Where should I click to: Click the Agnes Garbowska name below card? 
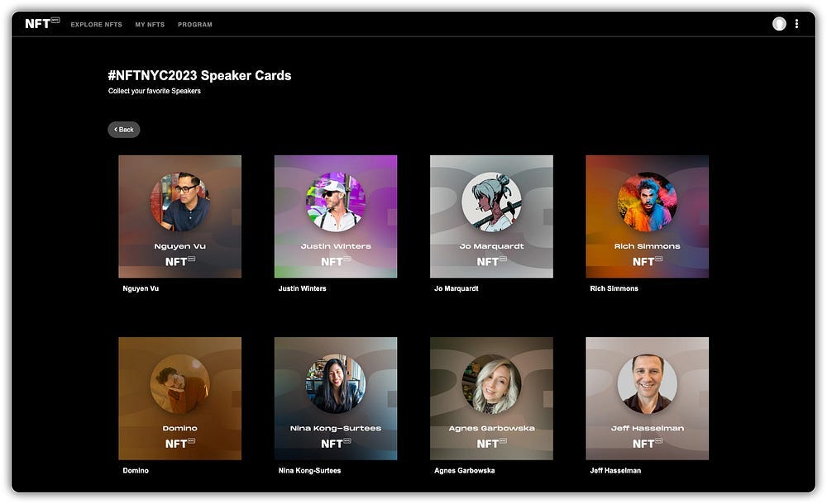pyautogui.click(x=465, y=470)
